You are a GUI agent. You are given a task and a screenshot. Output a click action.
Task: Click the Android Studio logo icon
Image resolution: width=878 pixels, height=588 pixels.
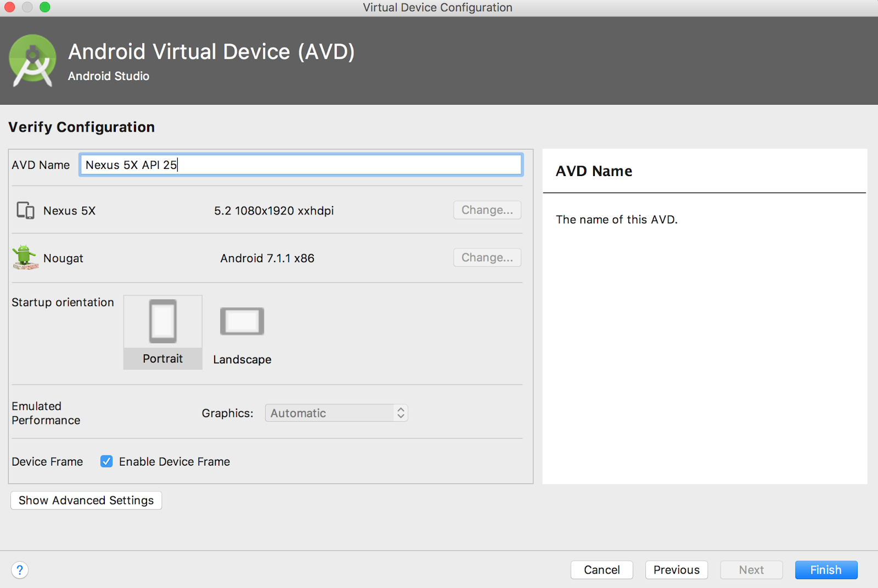click(32, 59)
